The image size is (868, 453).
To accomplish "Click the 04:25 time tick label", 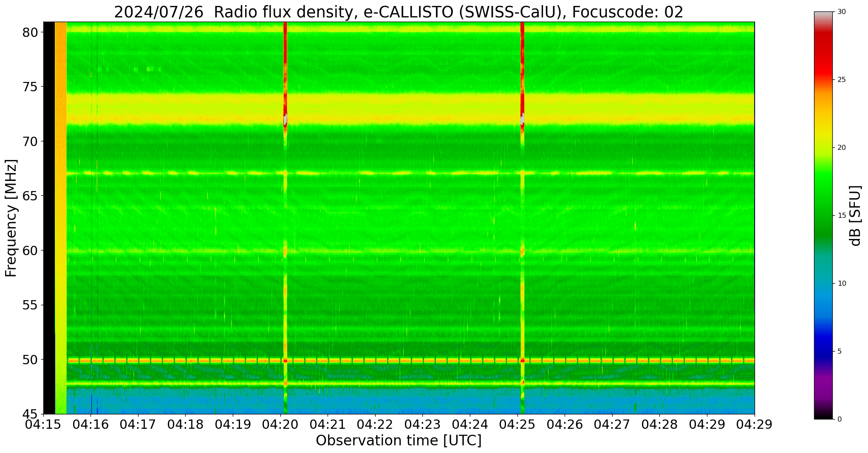I will (517, 425).
